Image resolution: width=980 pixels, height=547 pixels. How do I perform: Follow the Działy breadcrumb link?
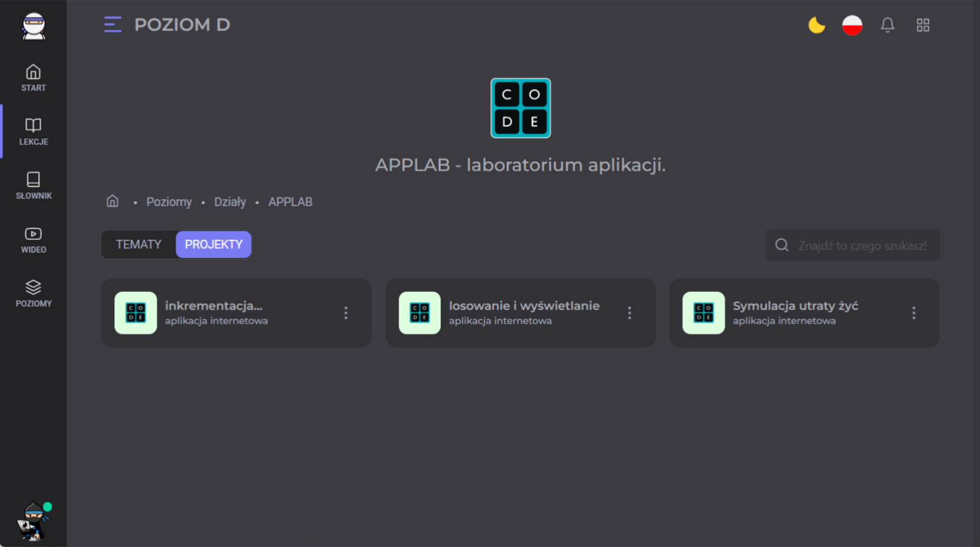pyautogui.click(x=230, y=202)
